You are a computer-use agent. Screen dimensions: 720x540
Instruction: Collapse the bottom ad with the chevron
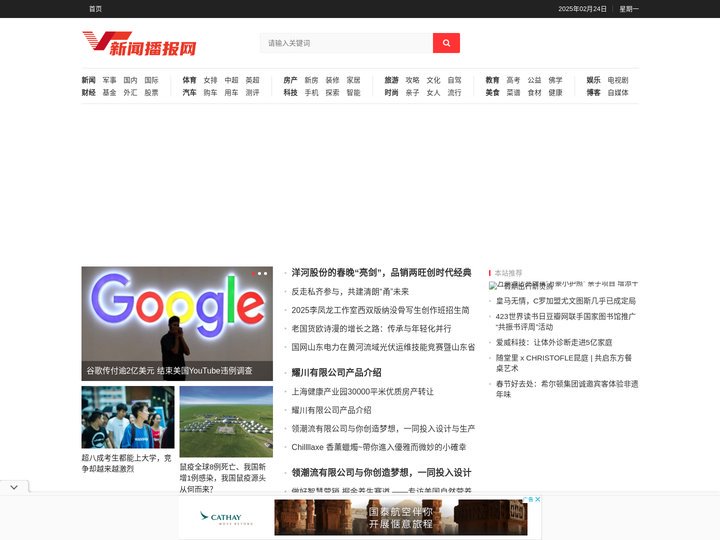point(14,487)
